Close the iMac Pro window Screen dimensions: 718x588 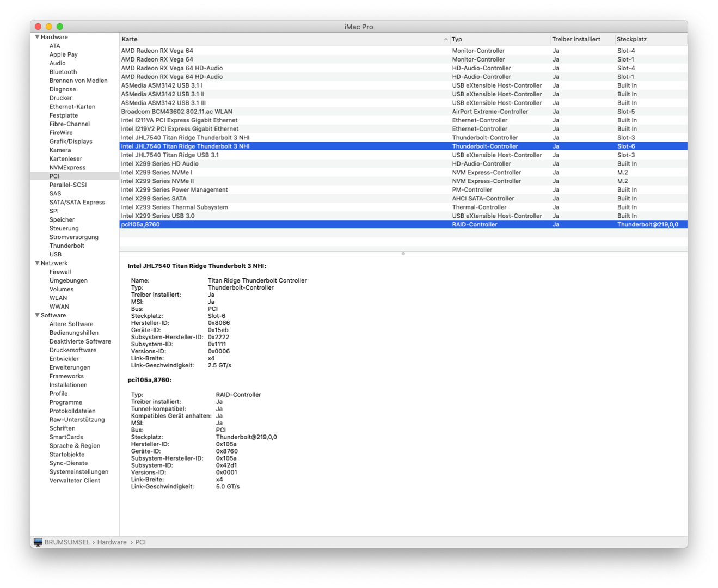(38, 27)
